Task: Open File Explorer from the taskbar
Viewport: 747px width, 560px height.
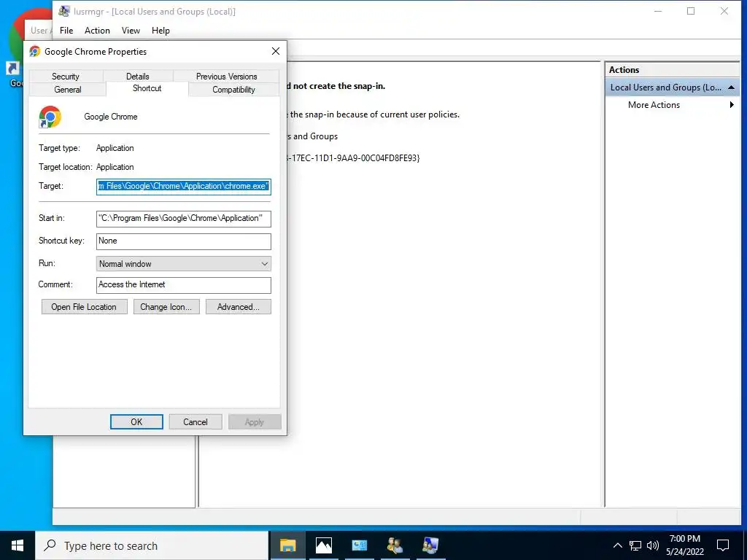Action: (287, 545)
